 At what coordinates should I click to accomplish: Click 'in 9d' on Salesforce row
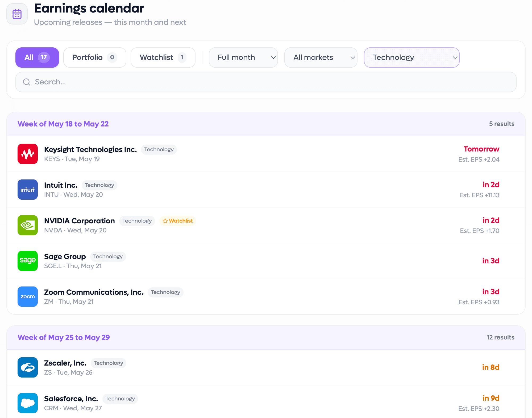coord(491,398)
